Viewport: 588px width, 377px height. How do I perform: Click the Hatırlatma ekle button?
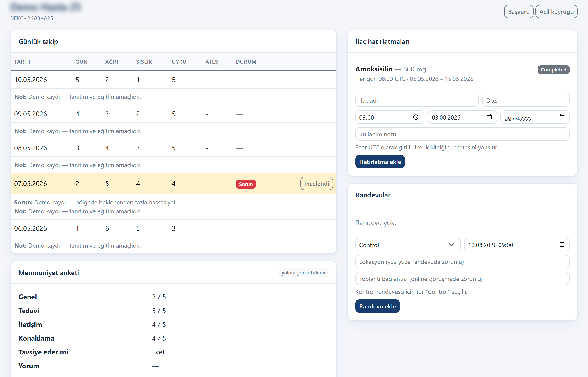[380, 162]
